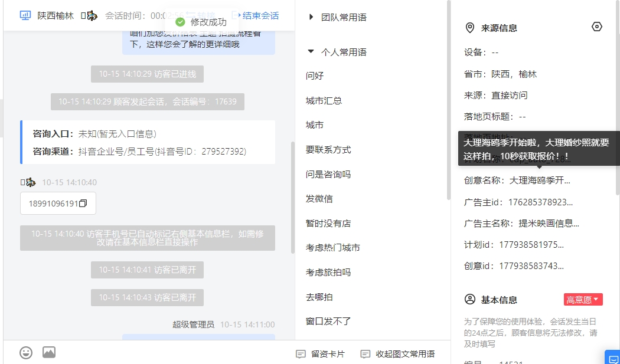Click the 计划id value 177938581975...
This screenshot has height=364, width=620.
click(x=531, y=245)
